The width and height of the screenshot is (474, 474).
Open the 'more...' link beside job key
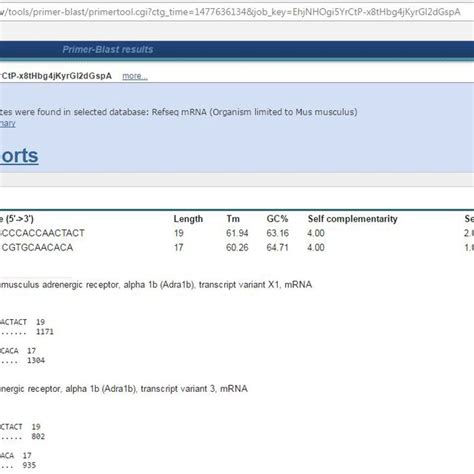pyautogui.click(x=135, y=76)
